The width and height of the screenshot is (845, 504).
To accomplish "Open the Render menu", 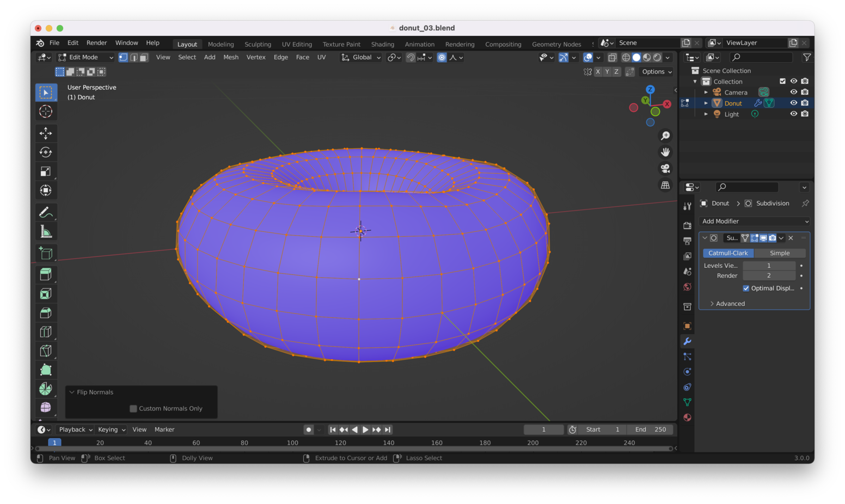I will 96,42.
